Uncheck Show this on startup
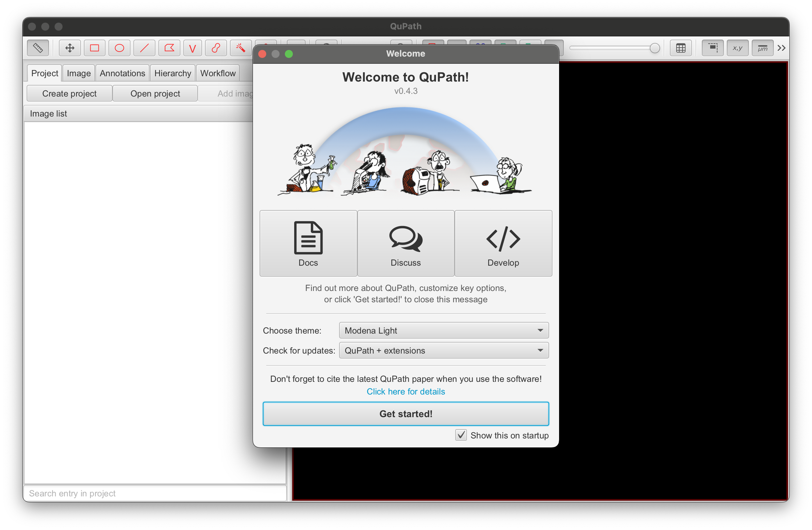The image size is (812, 530). point(461,435)
